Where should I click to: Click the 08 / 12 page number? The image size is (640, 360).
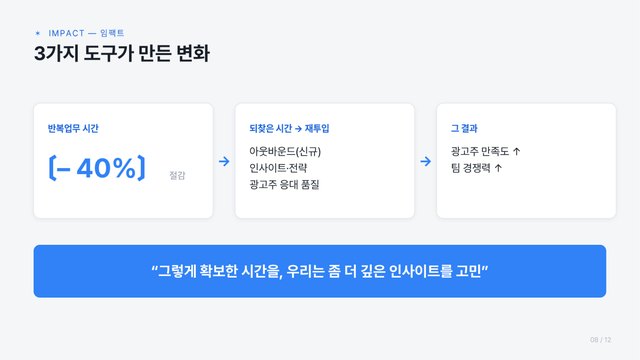pos(600,340)
